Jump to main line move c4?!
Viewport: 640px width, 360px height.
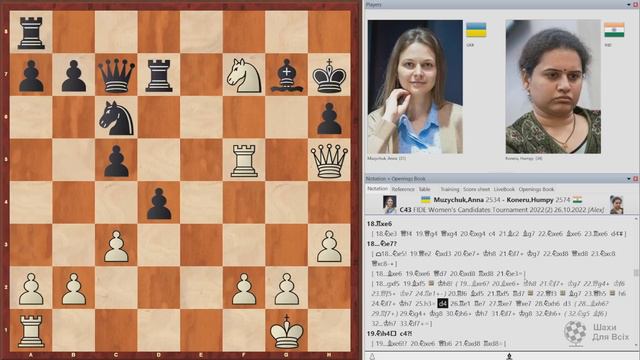(406, 333)
